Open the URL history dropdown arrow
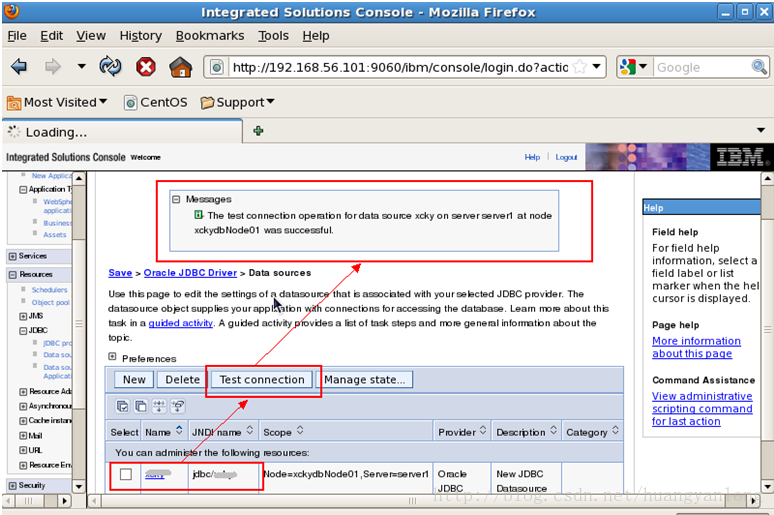This screenshot has width=774, height=515. (x=597, y=66)
